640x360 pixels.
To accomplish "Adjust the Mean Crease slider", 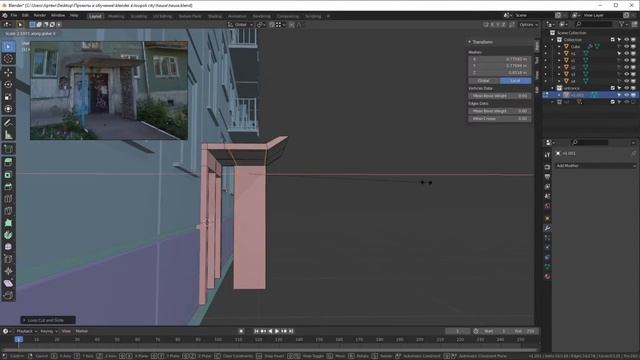I will [x=500, y=119].
